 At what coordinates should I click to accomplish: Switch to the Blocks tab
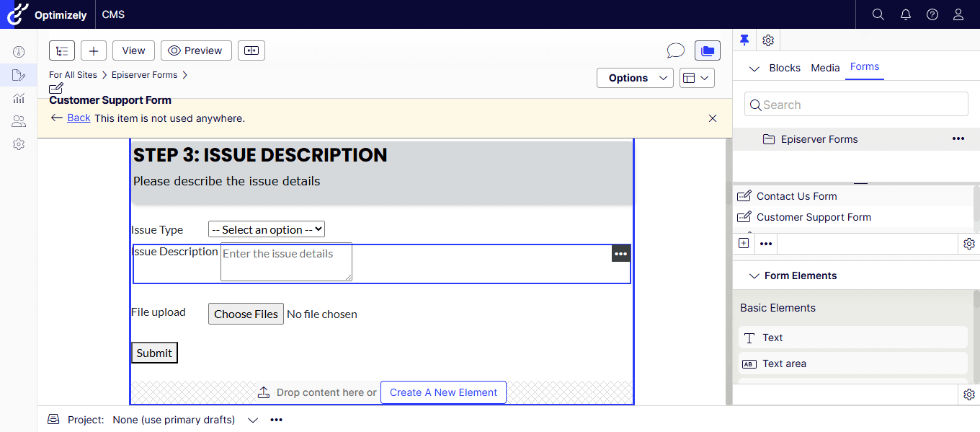[785, 68]
